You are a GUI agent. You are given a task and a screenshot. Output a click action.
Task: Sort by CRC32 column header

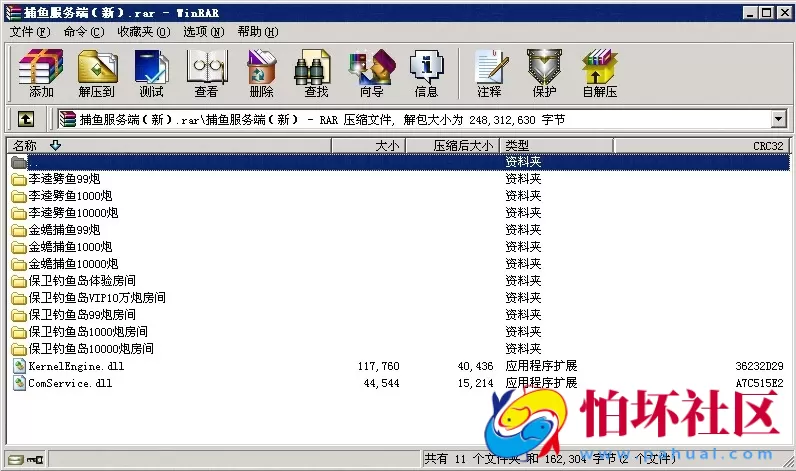click(x=702, y=146)
